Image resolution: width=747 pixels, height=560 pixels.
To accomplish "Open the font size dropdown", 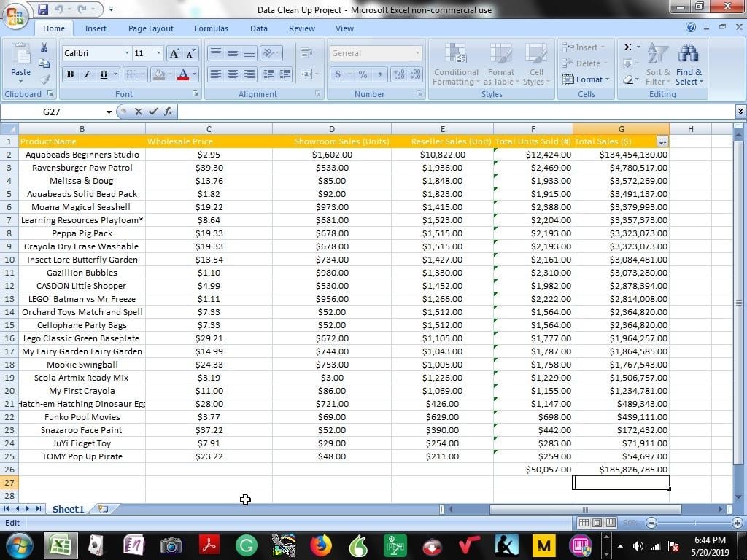I will click(x=158, y=52).
